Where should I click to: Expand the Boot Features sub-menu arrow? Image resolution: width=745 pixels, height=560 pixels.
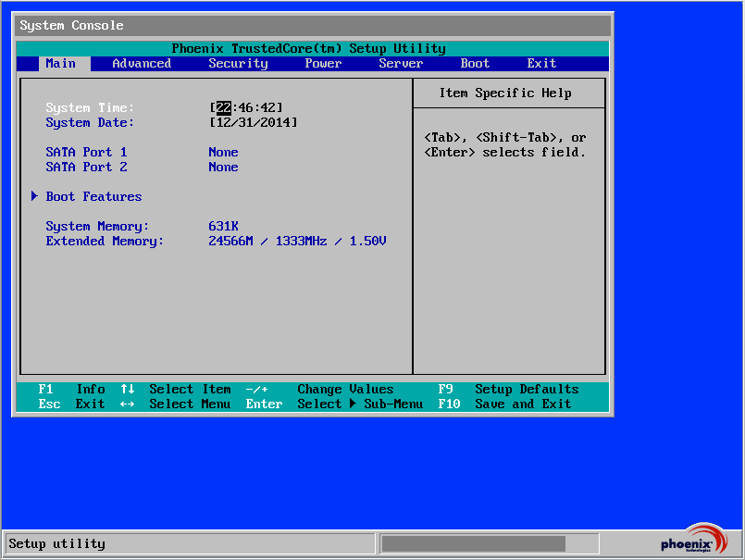tap(34, 196)
